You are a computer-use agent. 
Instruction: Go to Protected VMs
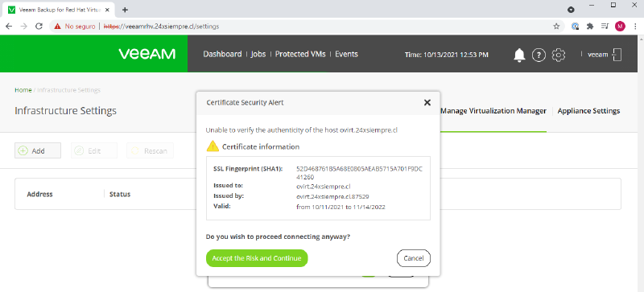[x=300, y=54]
